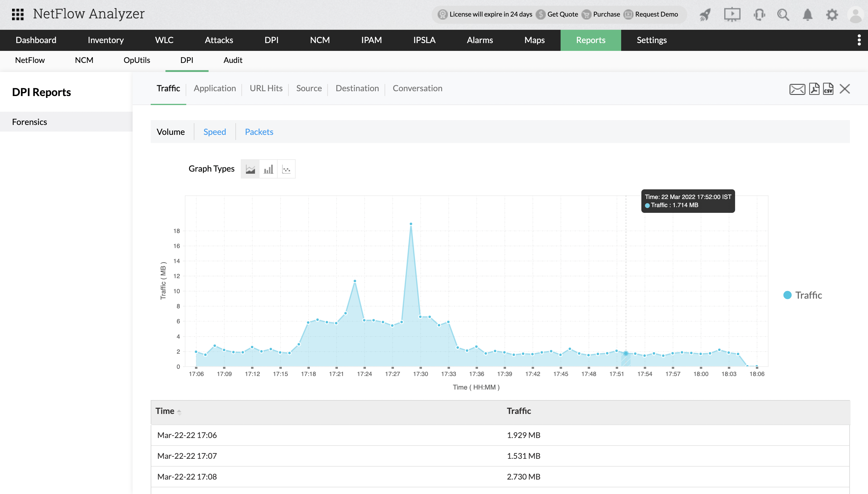Open the Alarms main menu
The height and width of the screenshot is (494, 868).
[x=480, y=40]
